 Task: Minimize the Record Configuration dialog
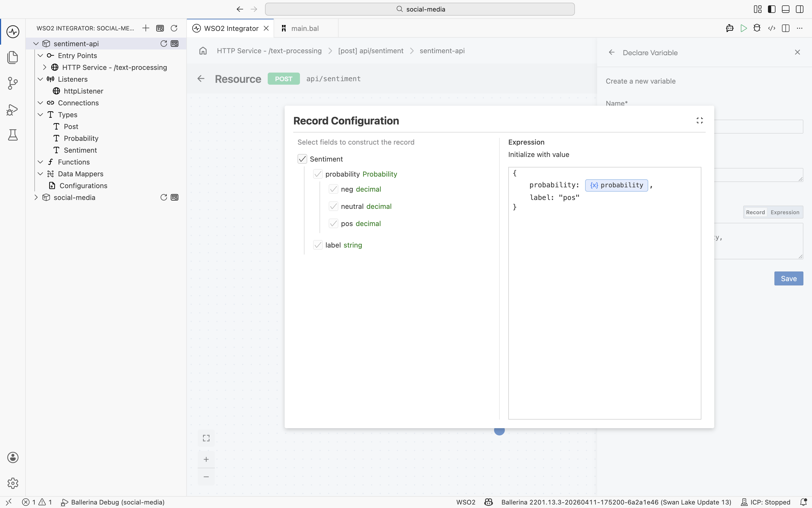pyautogui.click(x=699, y=121)
